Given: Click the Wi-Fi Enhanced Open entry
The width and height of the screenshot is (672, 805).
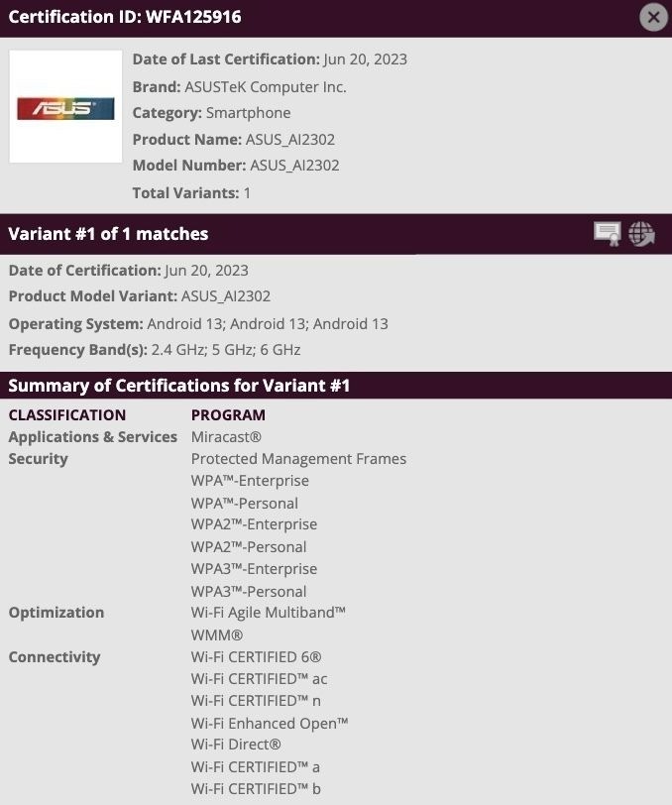Looking at the screenshot, I should 270,723.
